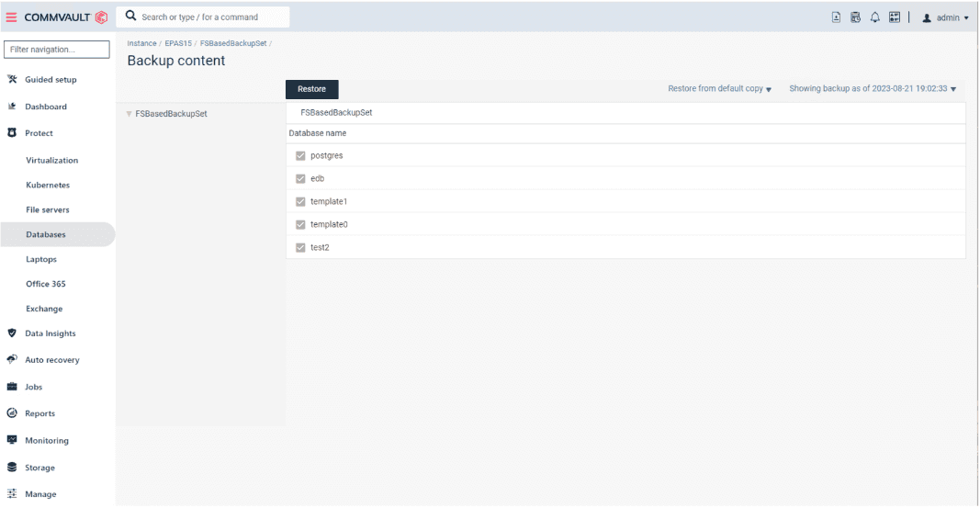Viewport: 980px width, 508px height.
Task: Click the Reports chart icon in sidebar
Action: tap(12, 413)
